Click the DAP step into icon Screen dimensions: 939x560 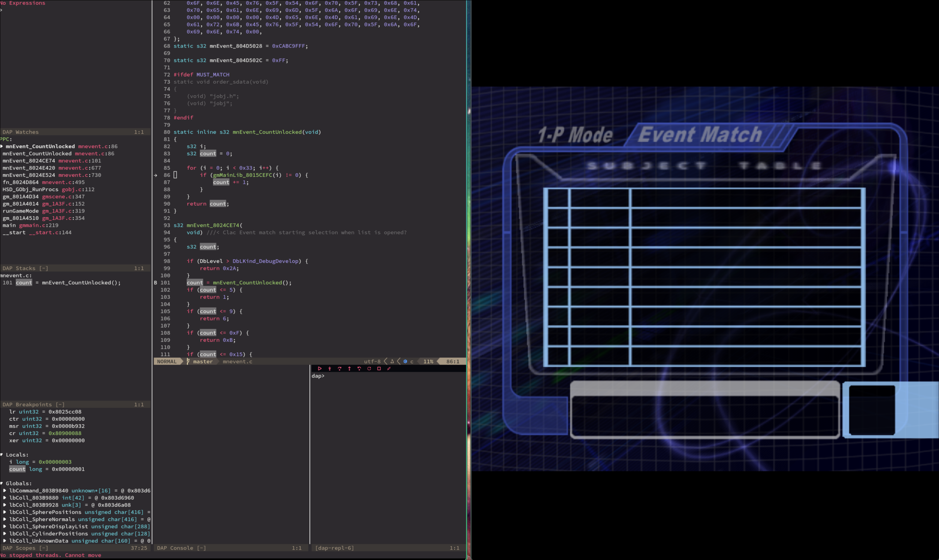click(x=330, y=369)
